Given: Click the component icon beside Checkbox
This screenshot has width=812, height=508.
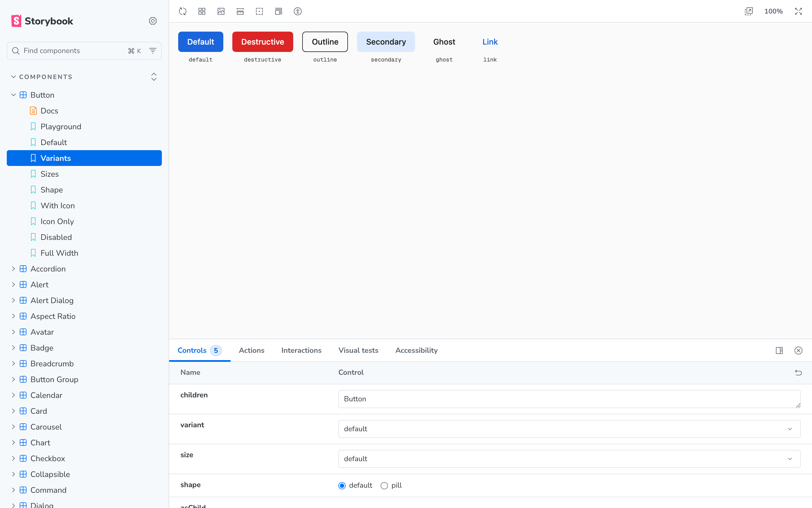Looking at the screenshot, I should point(23,458).
